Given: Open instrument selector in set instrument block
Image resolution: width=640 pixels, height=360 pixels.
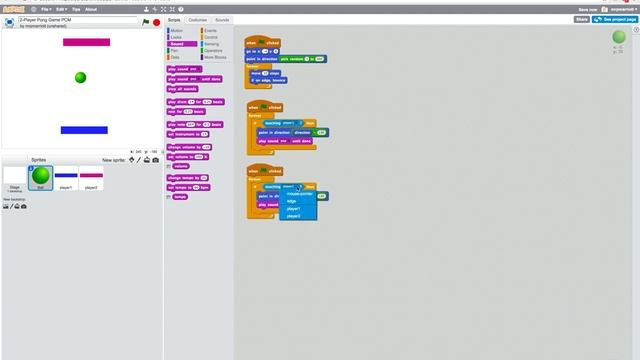Looking at the screenshot, I should (x=204, y=134).
